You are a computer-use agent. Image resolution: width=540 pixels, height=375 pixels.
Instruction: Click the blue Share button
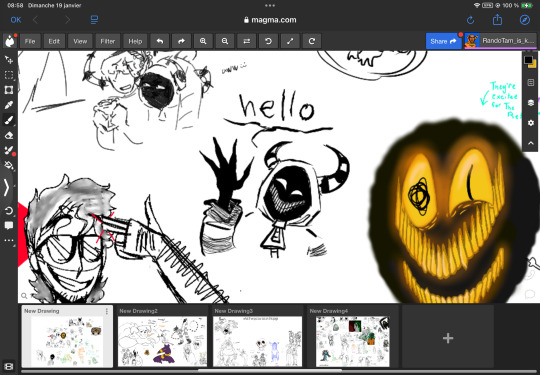(x=443, y=41)
